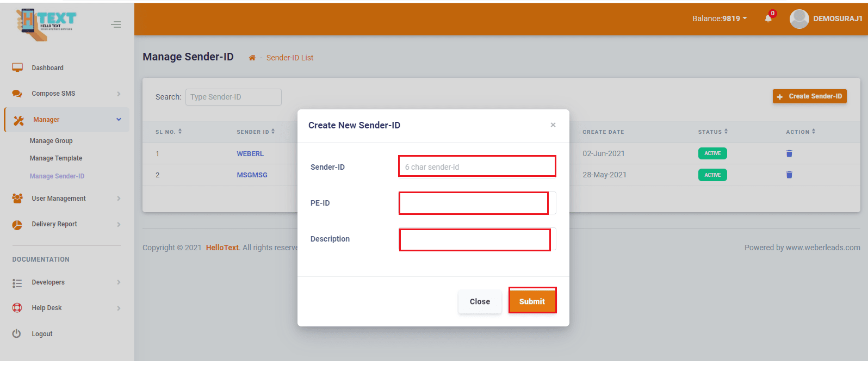Select Manage Template in sidebar

tap(56, 158)
